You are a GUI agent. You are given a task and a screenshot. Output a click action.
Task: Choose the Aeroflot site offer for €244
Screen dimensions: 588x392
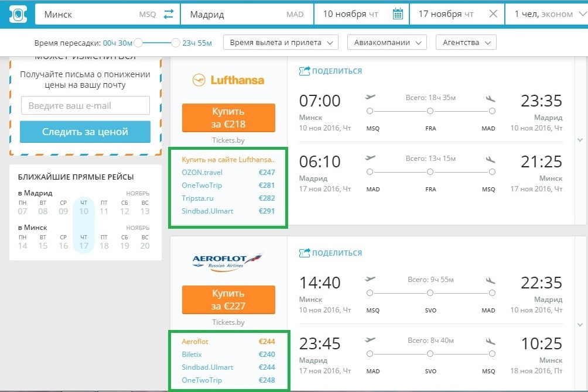point(228,342)
